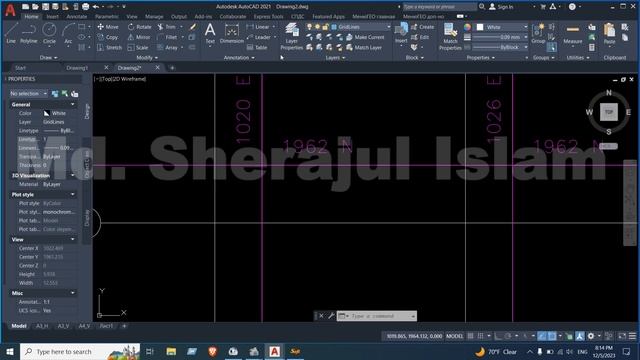Activate the Rotate command
Viewport: 640px width, 360px height.
click(140, 27)
